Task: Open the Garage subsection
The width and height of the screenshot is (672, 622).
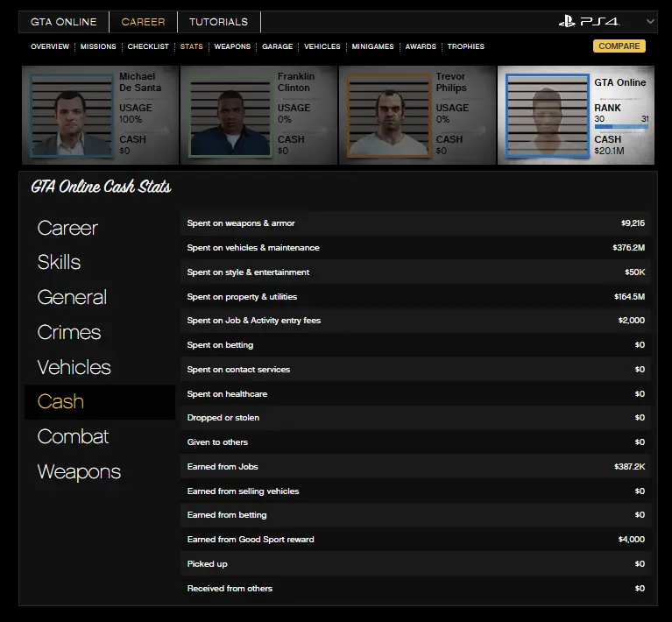Action: 277,46
